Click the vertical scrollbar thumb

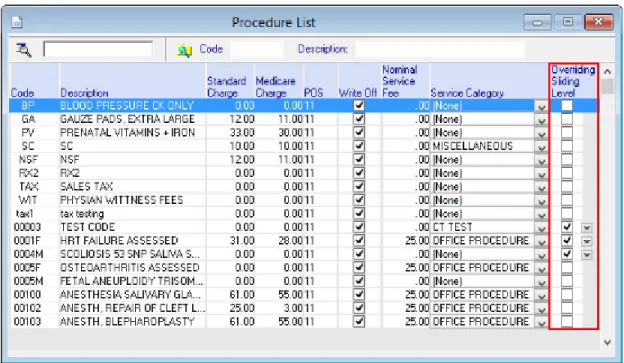pyautogui.click(x=607, y=86)
